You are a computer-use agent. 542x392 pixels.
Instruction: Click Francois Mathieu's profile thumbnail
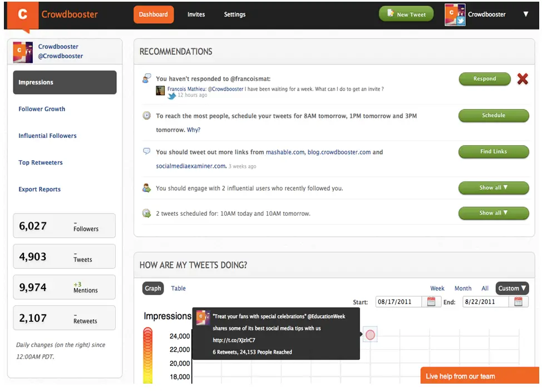click(160, 90)
